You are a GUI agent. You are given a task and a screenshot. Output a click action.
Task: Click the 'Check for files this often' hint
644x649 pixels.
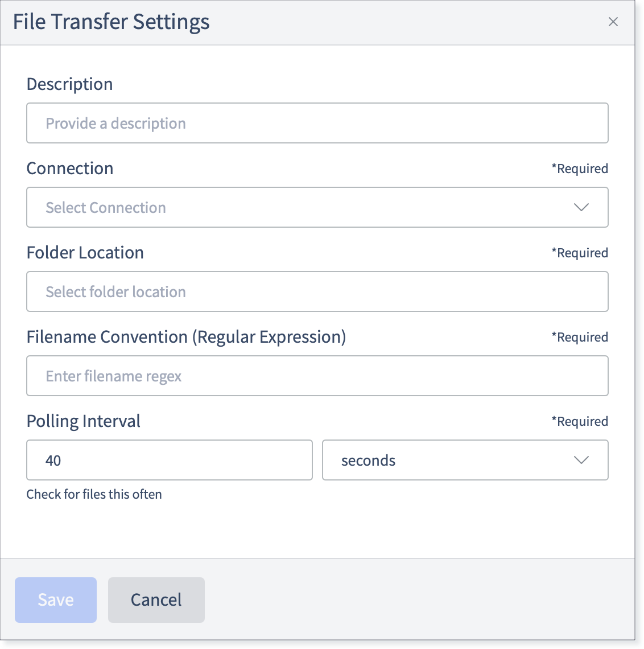tap(94, 494)
